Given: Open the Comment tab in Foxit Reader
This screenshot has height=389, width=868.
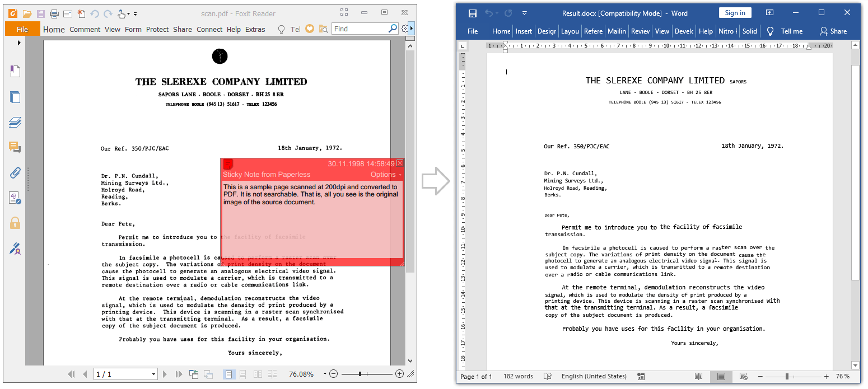Looking at the screenshot, I should [85, 30].
